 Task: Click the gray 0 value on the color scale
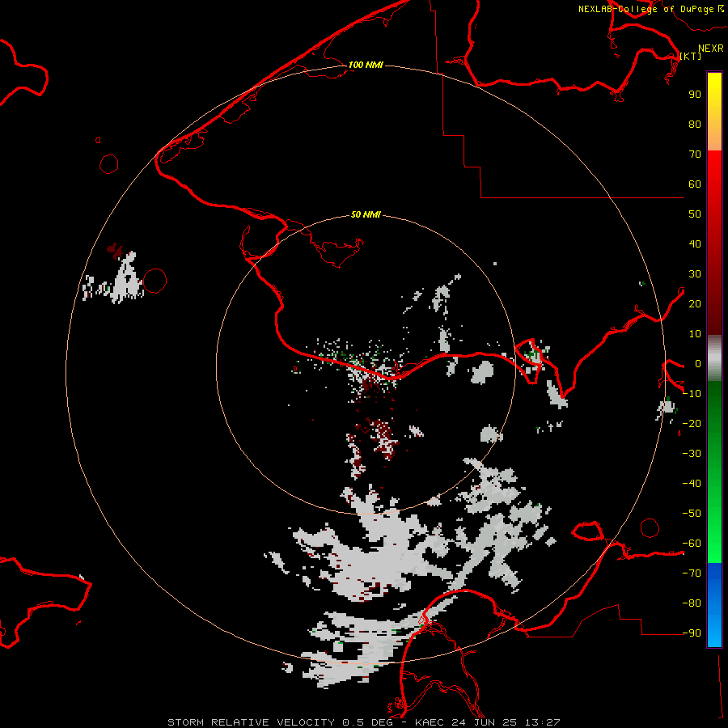[698, 364]
